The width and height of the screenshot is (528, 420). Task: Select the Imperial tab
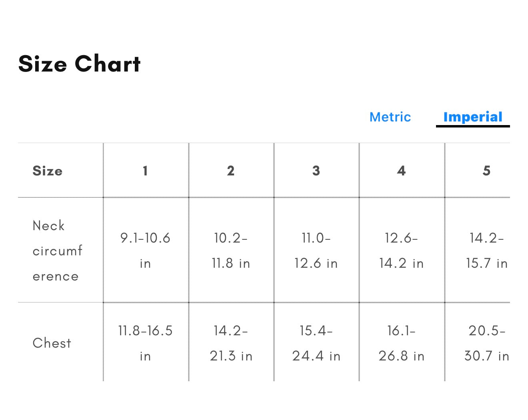point(473,117)
